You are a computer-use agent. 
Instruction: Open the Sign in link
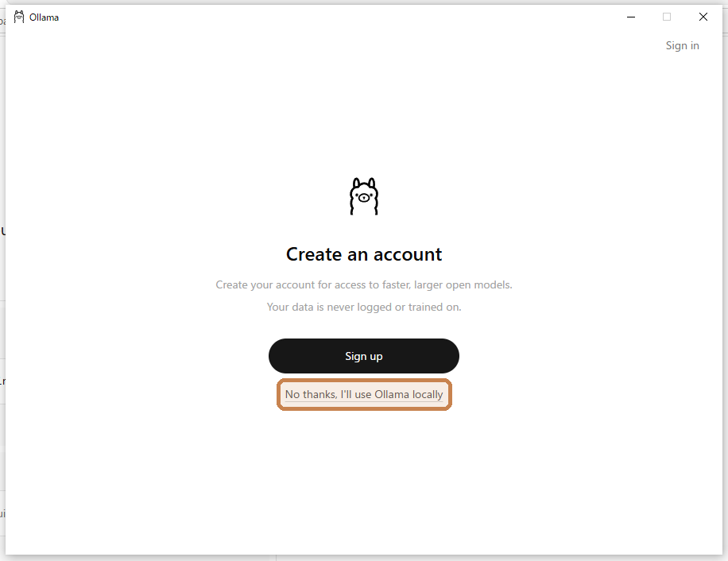coord(682,45)
